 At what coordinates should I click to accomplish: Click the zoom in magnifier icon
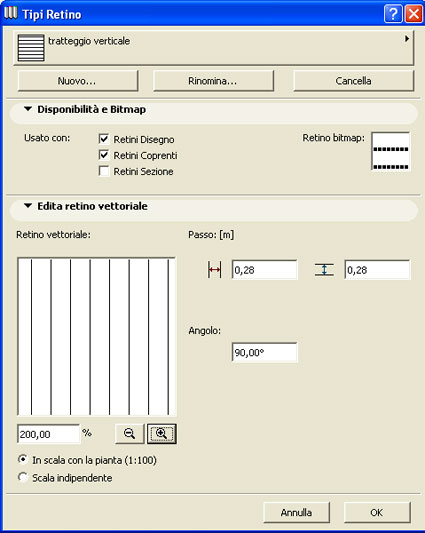click(162, 433)
